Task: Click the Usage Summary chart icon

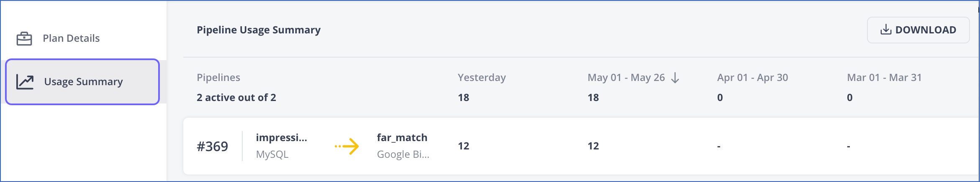Action: coord(25,82)
